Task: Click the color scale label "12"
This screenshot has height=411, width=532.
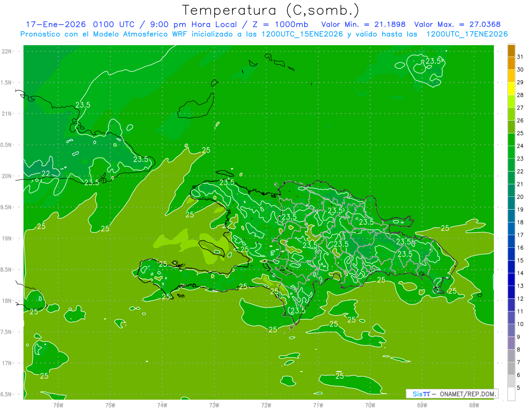Action: pyautogui.click(x=520, y=298)
